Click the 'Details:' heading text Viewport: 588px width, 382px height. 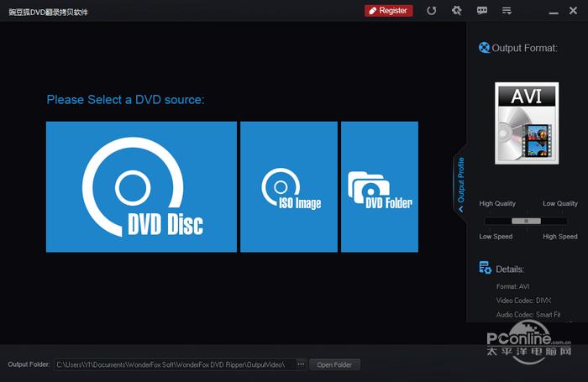point(510,269)
